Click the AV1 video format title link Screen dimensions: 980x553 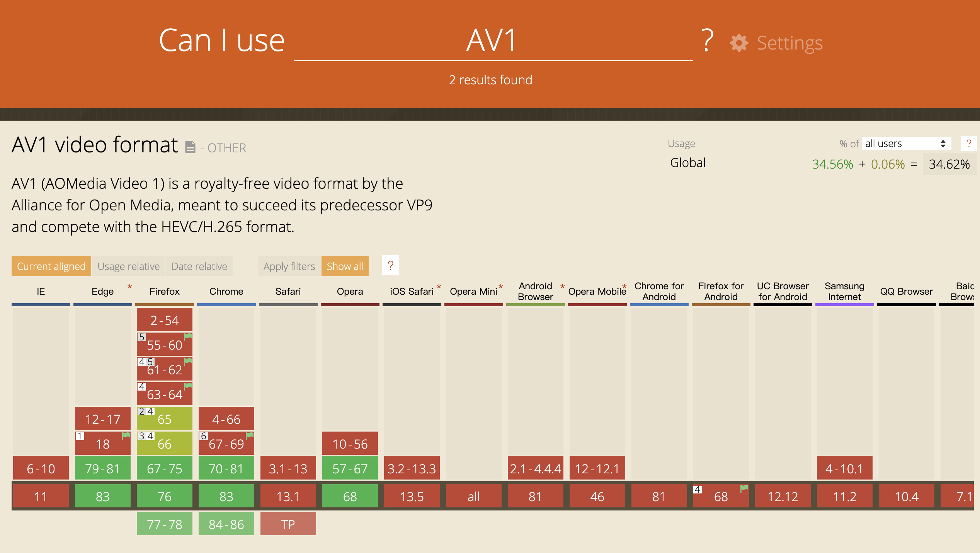click(95, 145)
